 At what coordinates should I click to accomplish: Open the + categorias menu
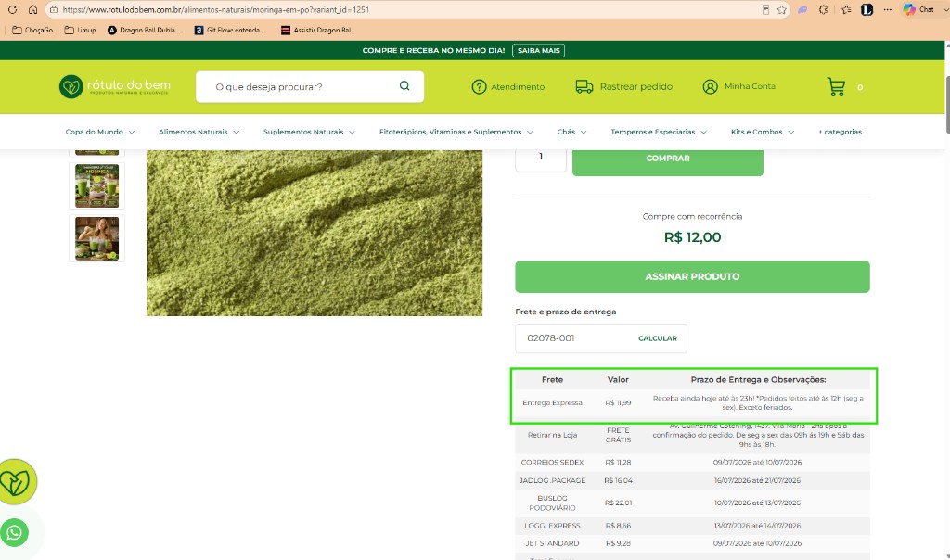840,132
